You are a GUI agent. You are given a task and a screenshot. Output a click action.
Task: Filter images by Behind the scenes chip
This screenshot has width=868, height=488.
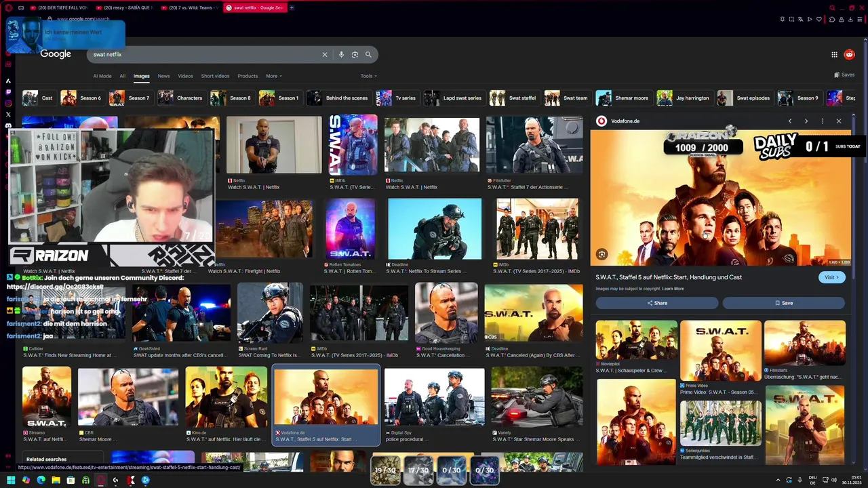[338, 98]
